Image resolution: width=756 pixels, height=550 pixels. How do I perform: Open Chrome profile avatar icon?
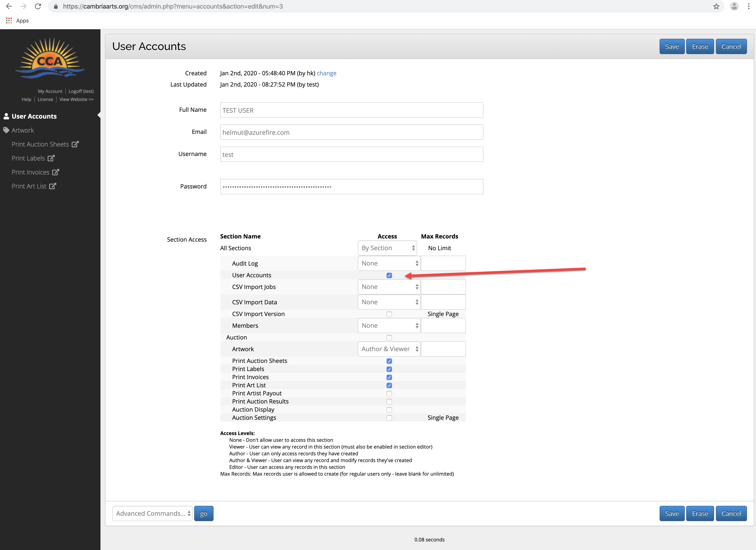tap(734, 6)
